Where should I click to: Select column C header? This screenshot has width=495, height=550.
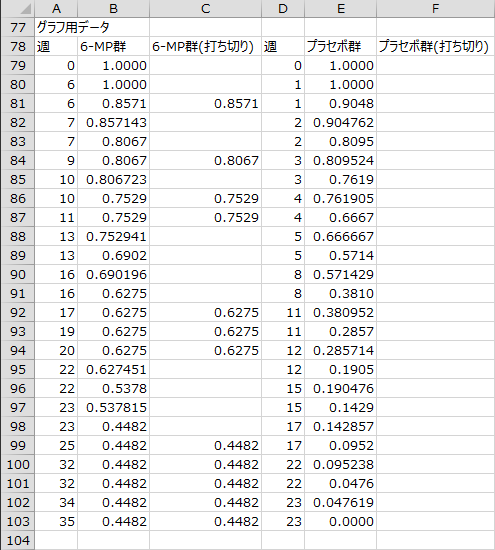tap(205, 8)
